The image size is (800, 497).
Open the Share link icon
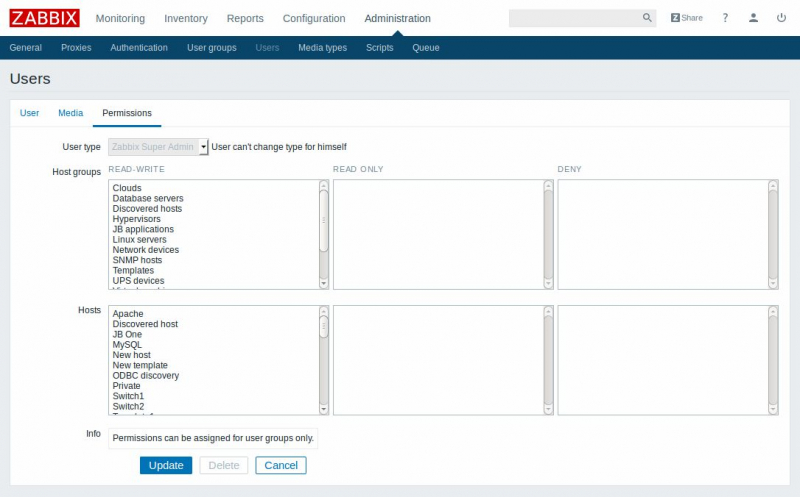click(686, 18)
